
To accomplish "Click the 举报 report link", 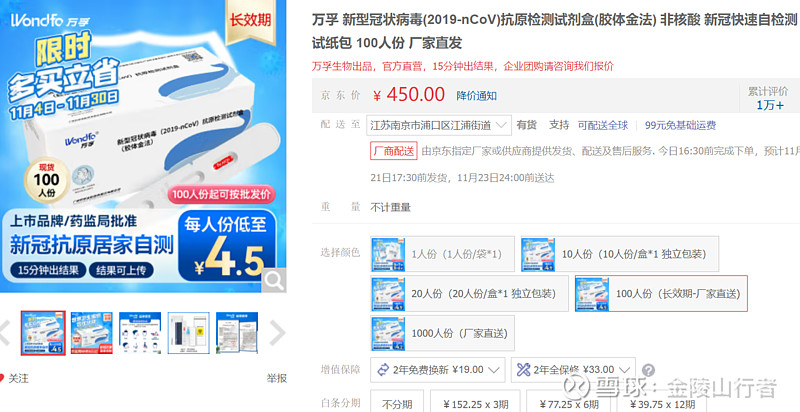I will click(x=277, y=378).
